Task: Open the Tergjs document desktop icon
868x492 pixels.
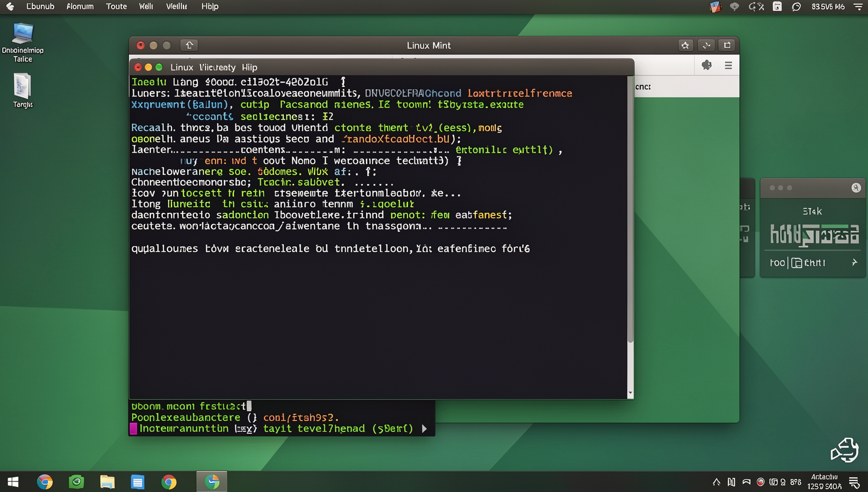Action: (x=23, y=90)
